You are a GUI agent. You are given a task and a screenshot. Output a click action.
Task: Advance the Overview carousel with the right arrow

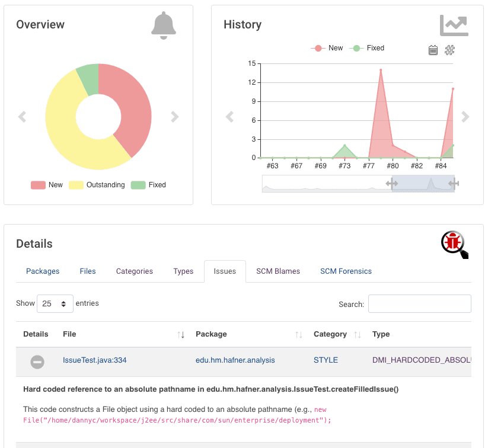174,117
